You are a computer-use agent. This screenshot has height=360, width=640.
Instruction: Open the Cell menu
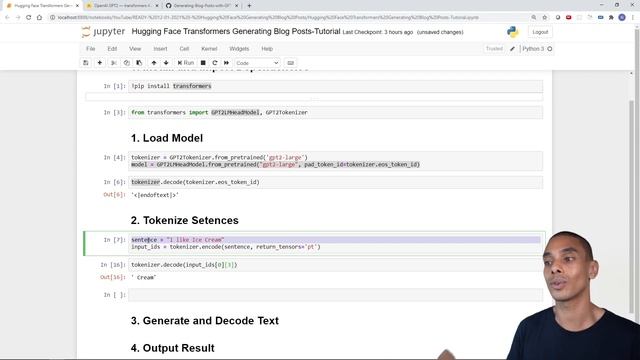(x=184, y=49)
